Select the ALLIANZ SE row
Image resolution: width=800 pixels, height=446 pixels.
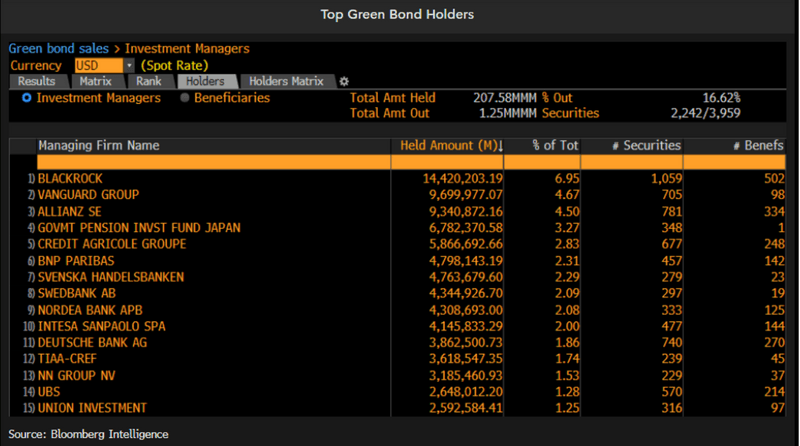click(397, 211)
